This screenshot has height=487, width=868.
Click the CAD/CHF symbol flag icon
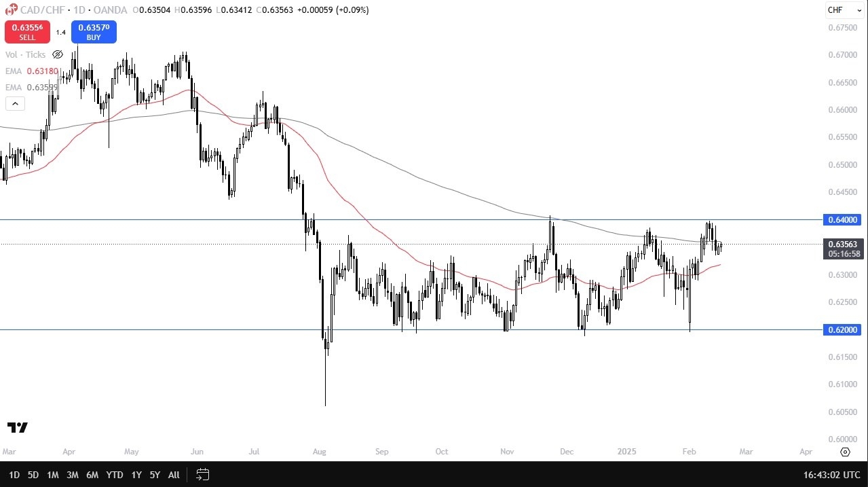(12, 10)
